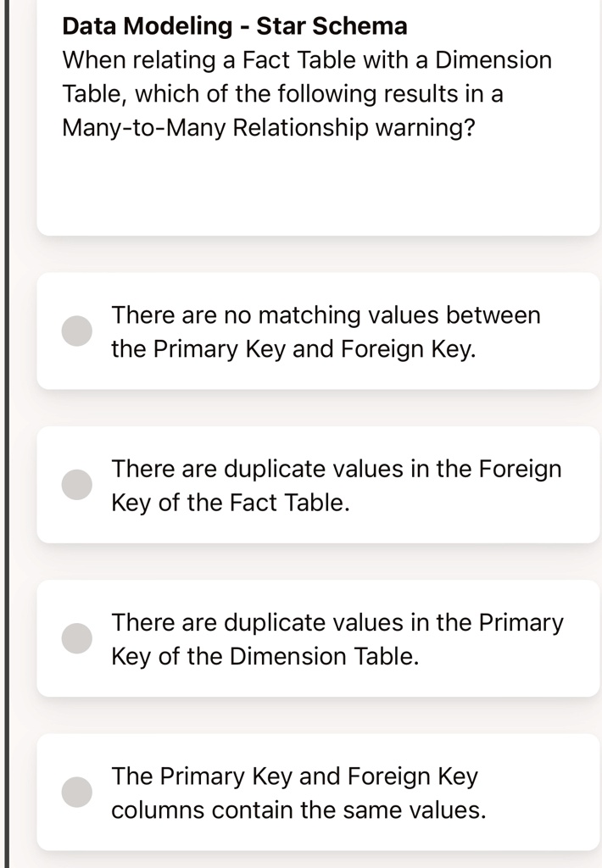Viewport: 602px width, 868px height.
Task: Select the radio button for duplicate Foreign Key values
Action: pos(76,484)
